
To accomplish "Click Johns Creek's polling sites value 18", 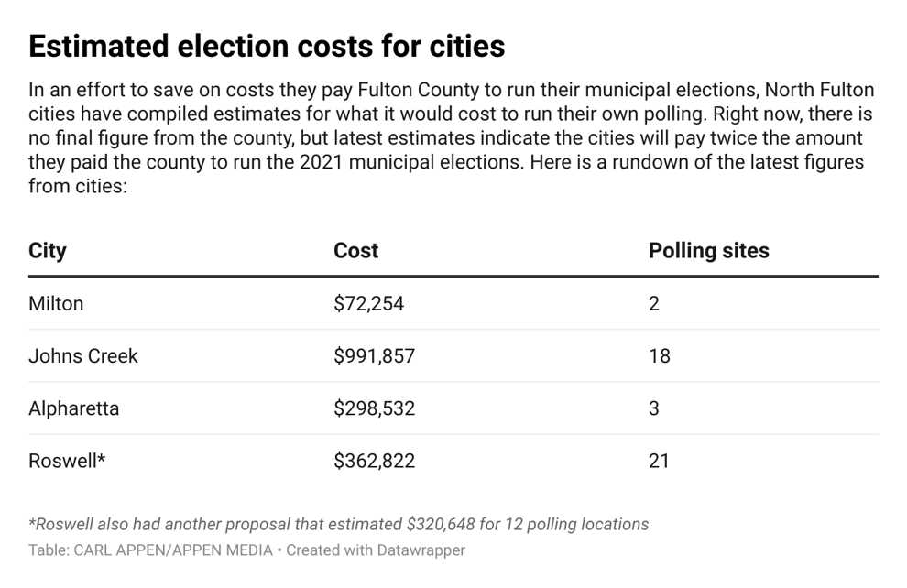I will [660, 356].
